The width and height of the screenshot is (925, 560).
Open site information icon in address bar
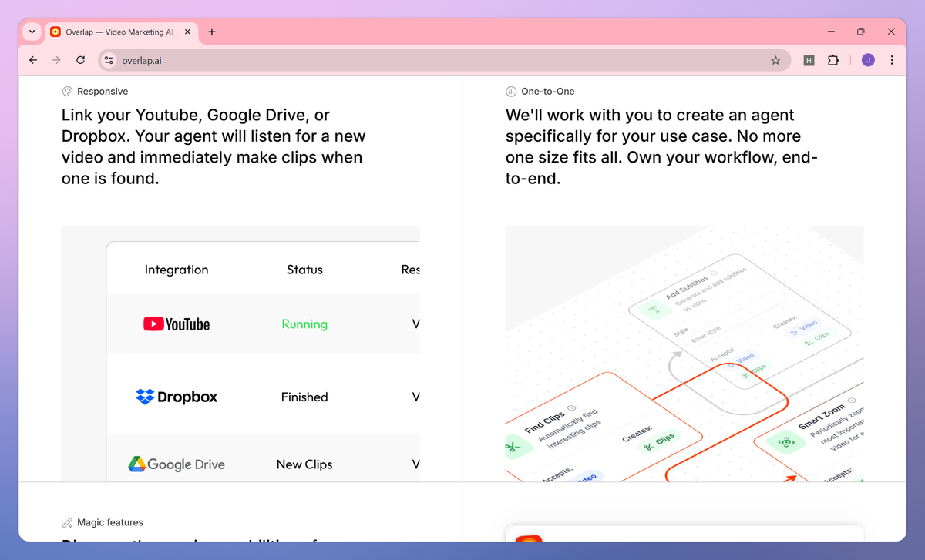tap(109, 60)
